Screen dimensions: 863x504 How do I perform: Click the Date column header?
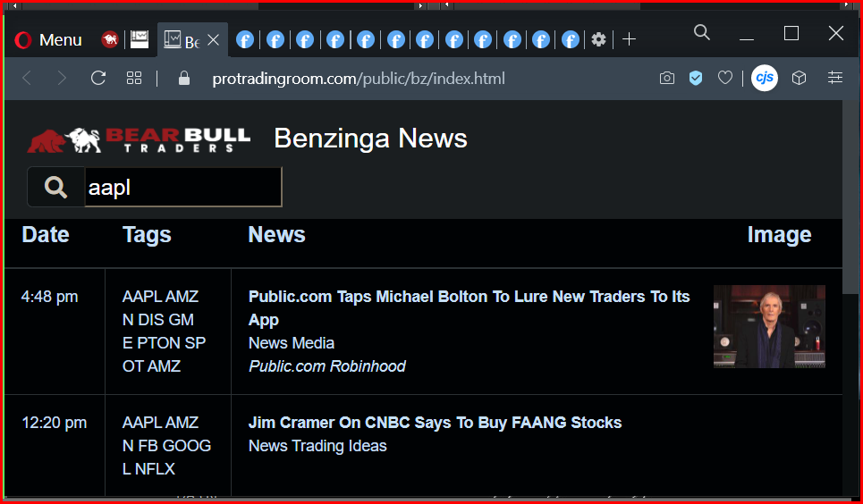tap(46, 235)
